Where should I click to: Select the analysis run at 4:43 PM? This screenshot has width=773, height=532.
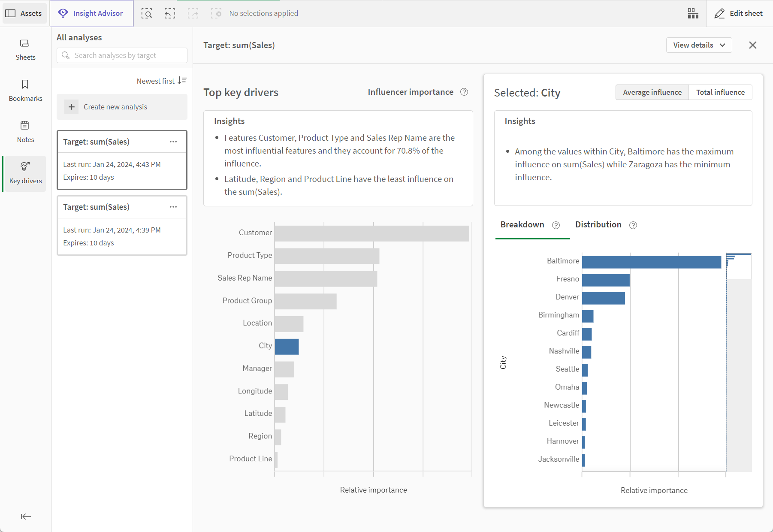click(x=122, y=160)
